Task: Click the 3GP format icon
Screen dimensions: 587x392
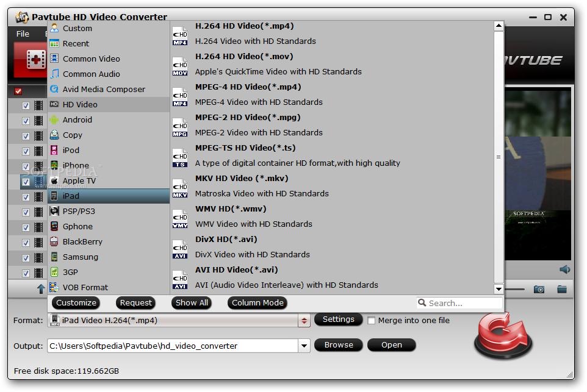Action: coord(55,272)
